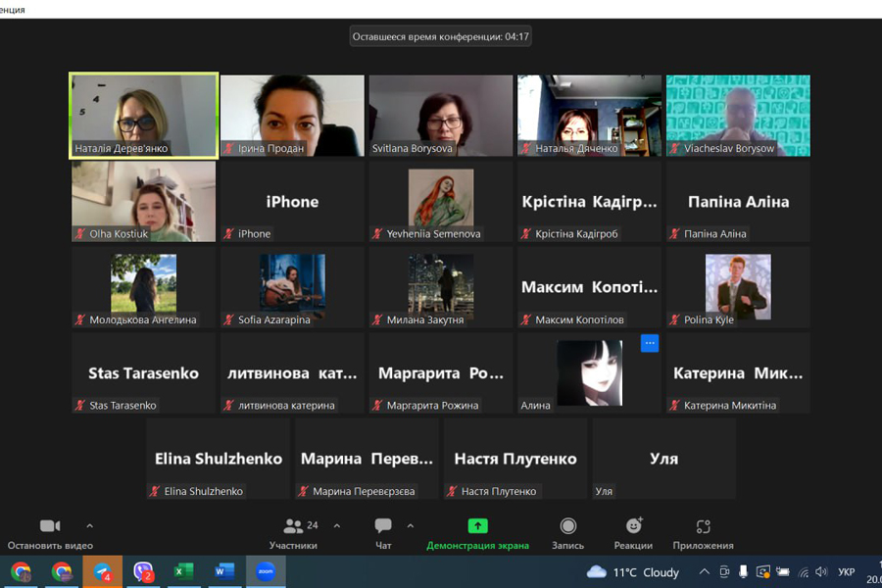Viewport: 882px width, 588px height.
Task: Expand the participants options arrow
Action: point(337,526)
